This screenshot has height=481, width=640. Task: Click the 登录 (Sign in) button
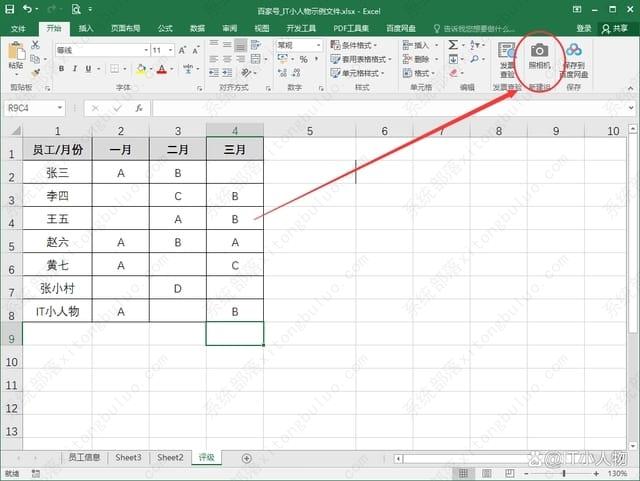coord(584,29)
